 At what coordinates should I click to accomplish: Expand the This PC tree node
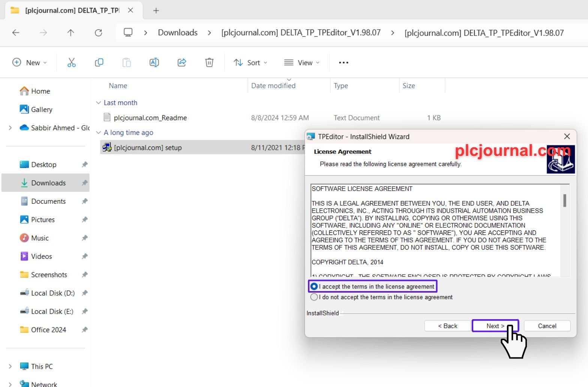pyautogui.click(x=10, y=366)
